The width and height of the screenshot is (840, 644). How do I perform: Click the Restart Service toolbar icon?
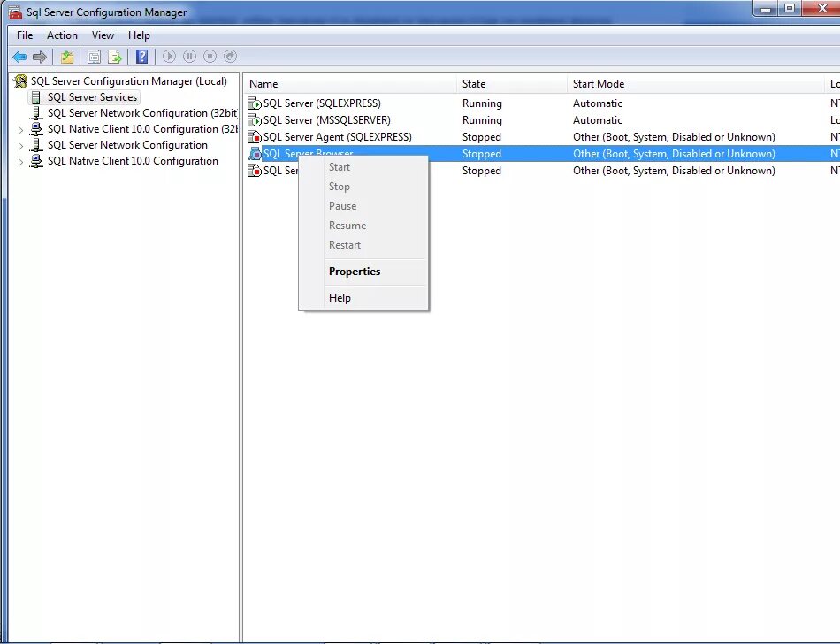[231, 57]
